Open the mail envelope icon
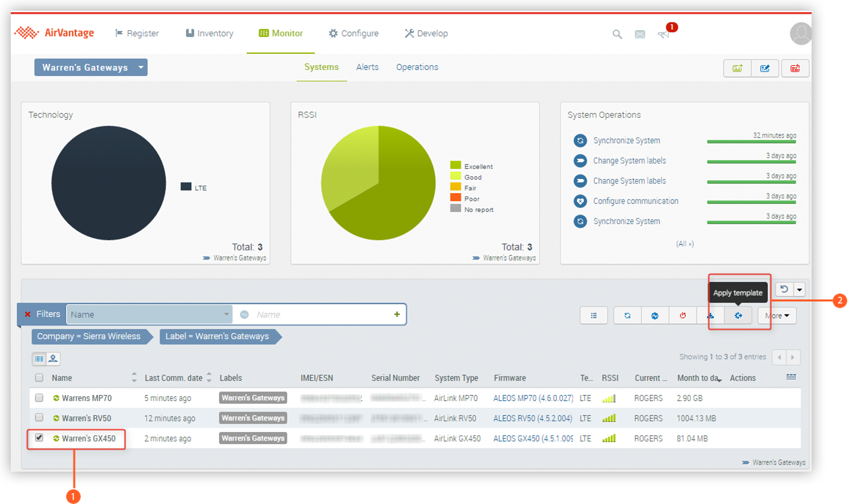 tap(640, 34)
